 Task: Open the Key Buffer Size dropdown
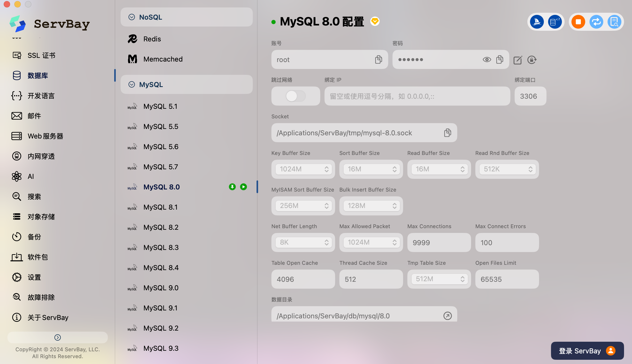click(304, 169)
